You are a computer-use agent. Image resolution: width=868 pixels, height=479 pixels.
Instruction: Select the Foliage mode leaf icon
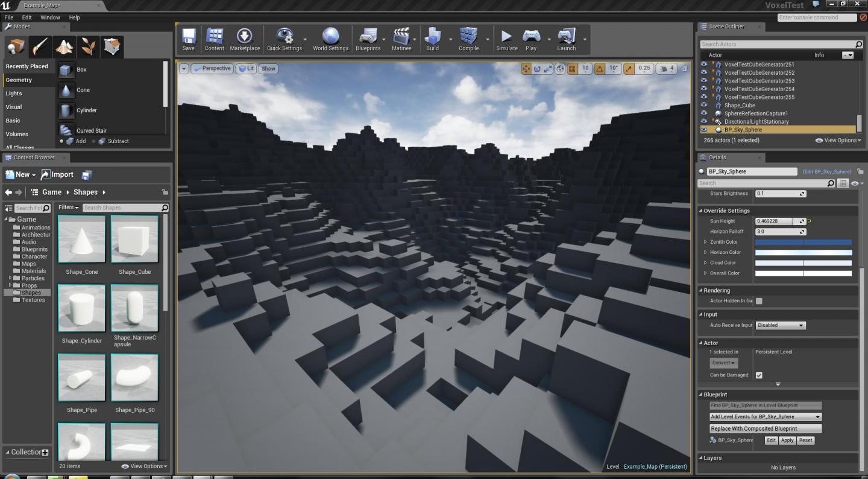click(x=88, y=46)
